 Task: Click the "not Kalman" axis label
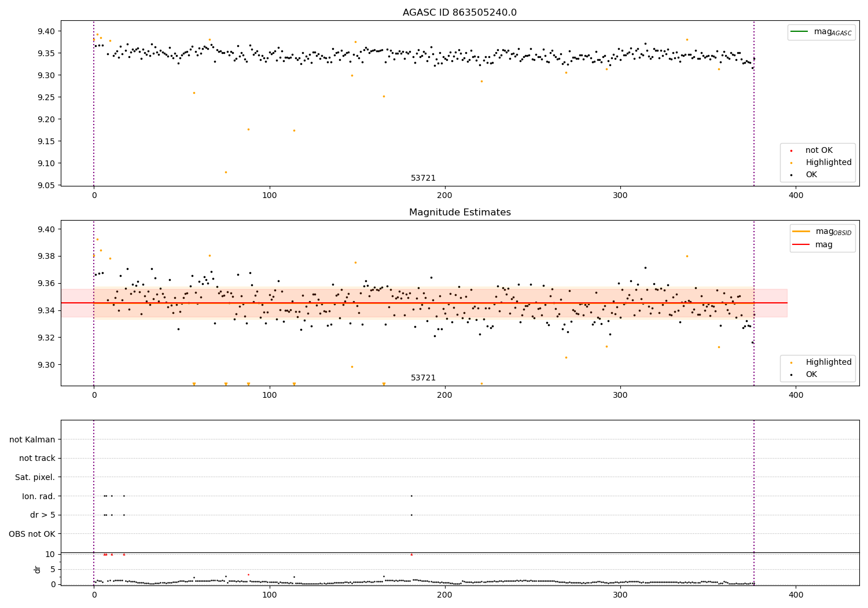point(32,440)
